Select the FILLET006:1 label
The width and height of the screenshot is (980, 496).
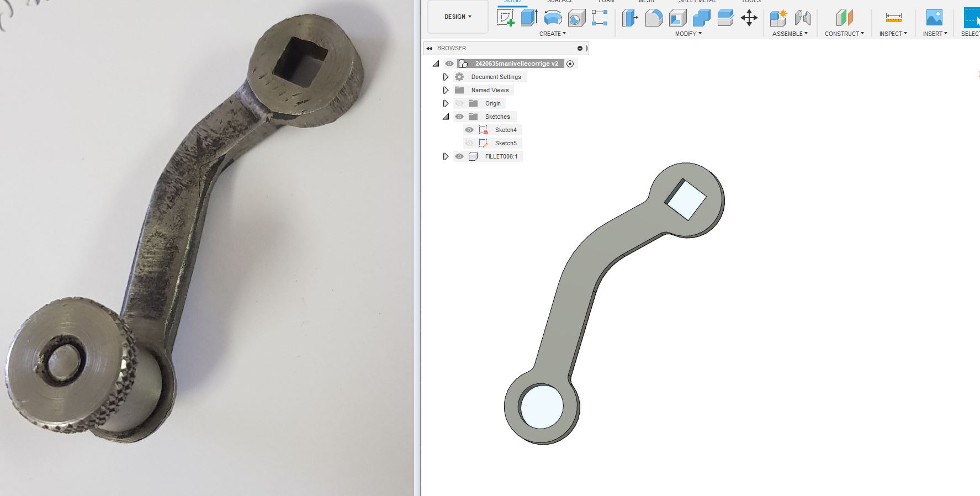(501, 156)
